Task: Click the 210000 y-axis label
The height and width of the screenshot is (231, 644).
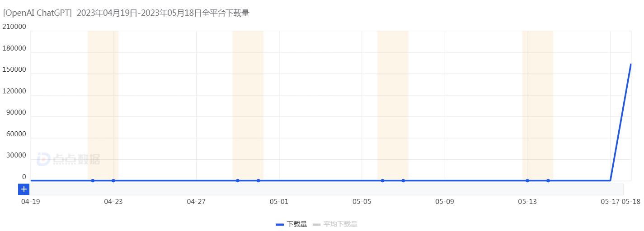Action: tap(14, 27)
